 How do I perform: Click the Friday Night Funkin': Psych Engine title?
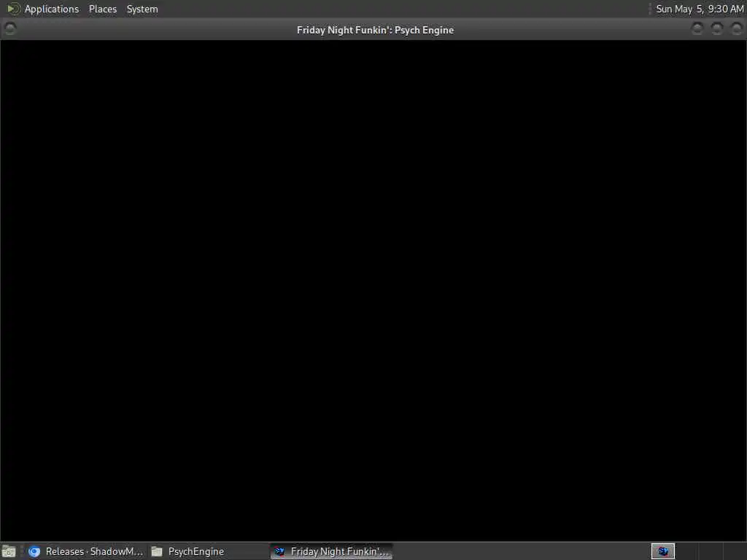(375, 30)
